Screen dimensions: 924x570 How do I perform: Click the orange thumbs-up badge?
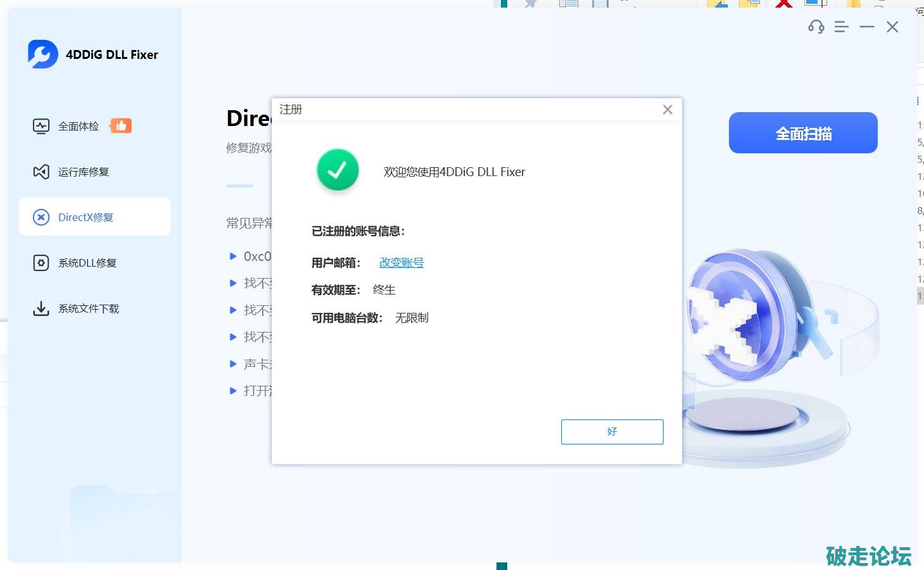(120, 126)
